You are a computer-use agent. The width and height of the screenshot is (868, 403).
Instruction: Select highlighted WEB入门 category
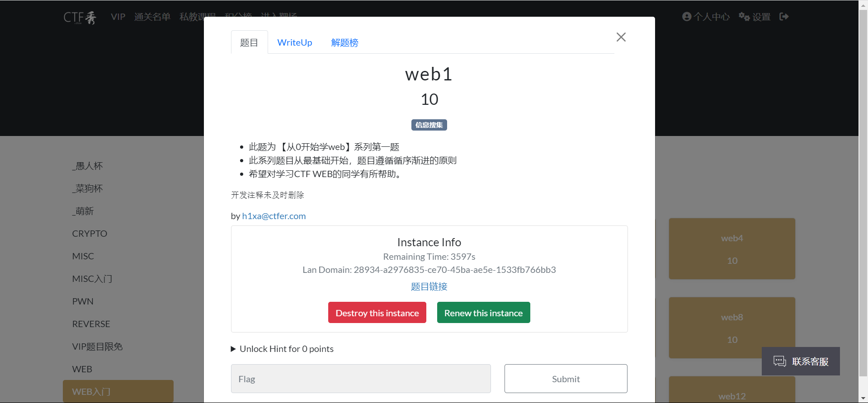118,391
